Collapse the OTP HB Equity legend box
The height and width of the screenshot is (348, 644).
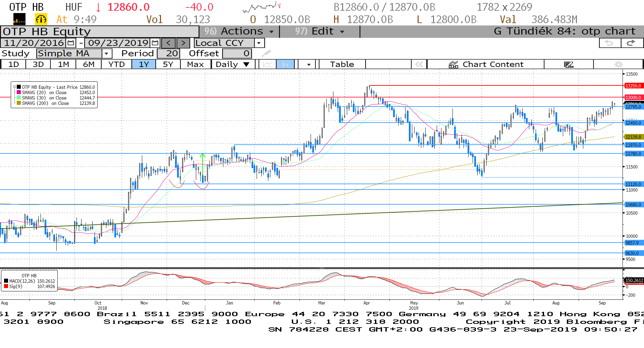click(x=14, y=87)
